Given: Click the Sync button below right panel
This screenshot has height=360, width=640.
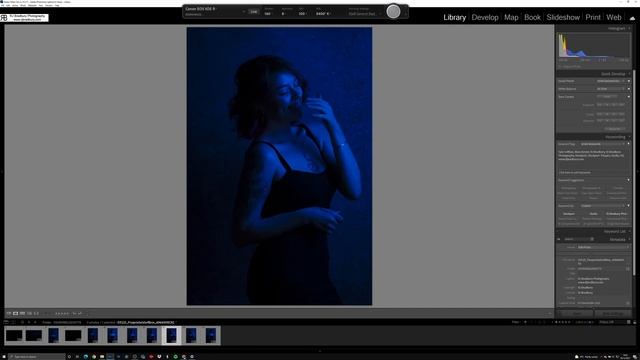Looking at the screenshot, I should click(577, 313).
